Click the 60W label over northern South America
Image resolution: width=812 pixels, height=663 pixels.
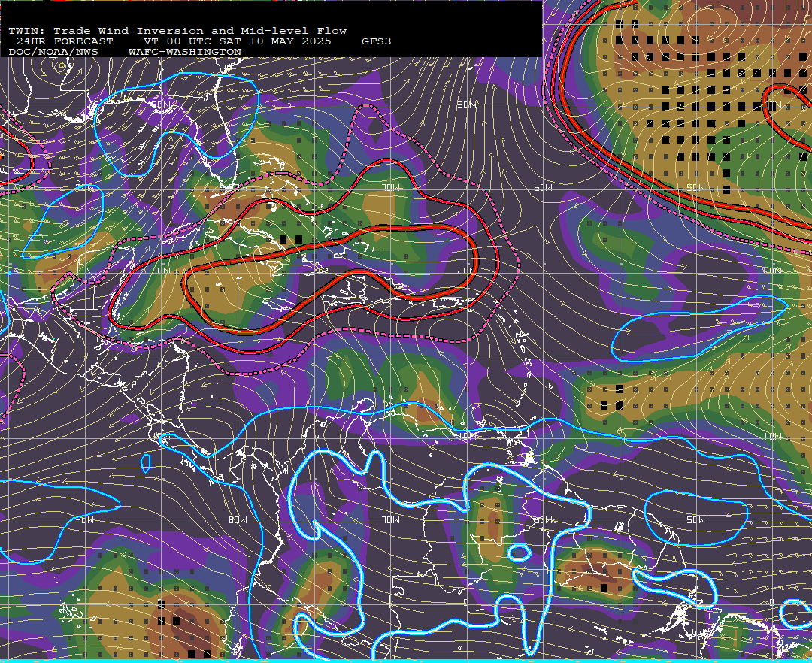click(543, 519)
